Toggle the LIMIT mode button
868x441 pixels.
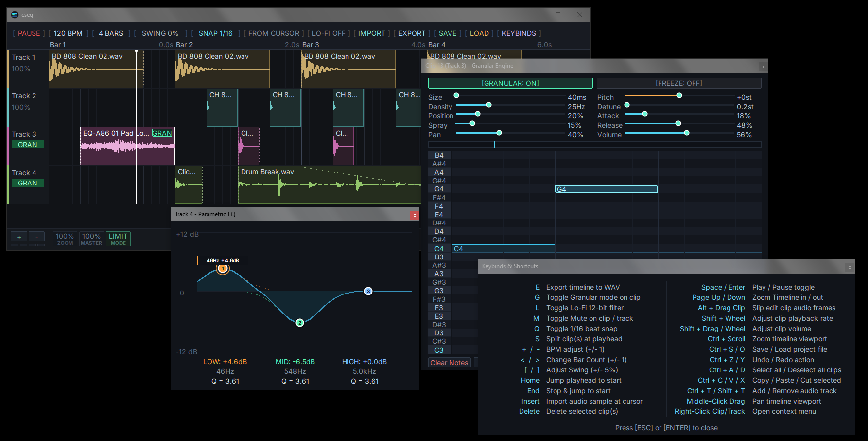118,239
